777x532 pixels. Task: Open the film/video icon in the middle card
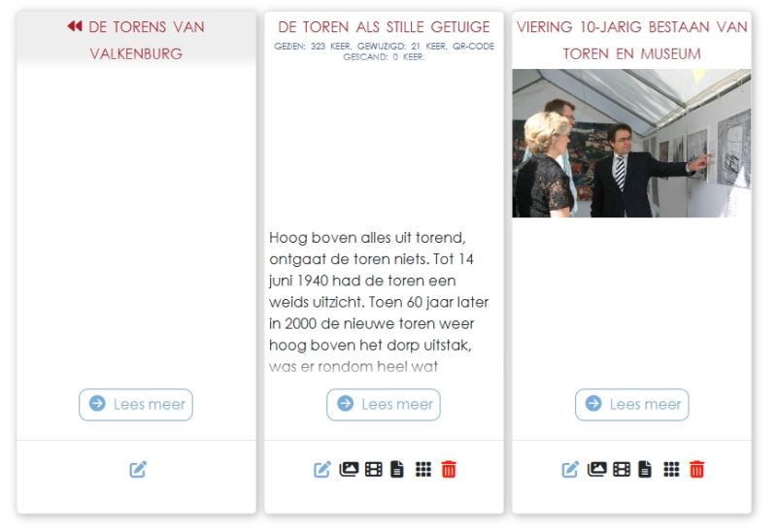click(x=374, y=469)
